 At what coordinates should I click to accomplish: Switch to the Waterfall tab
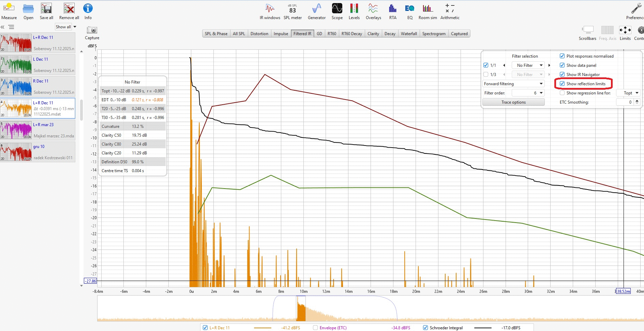pos(408,34)
